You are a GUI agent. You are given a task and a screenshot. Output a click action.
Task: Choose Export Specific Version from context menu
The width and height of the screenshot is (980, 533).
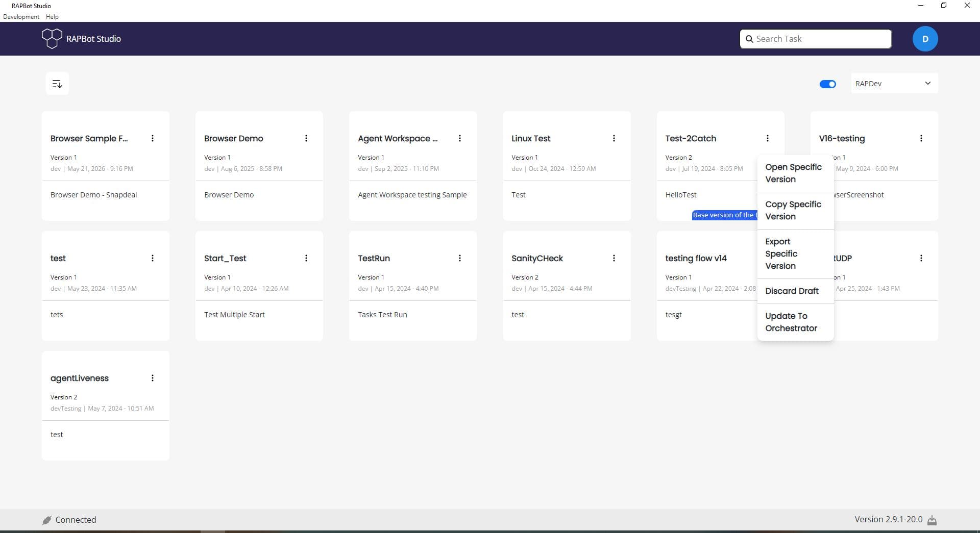(x=795, y=254)
